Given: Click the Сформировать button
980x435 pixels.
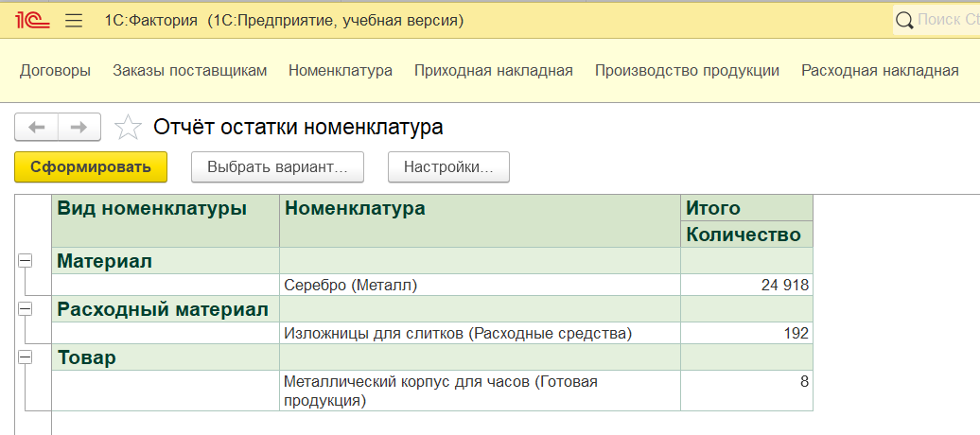Looking at the screenshot, I should click(91, 166).
